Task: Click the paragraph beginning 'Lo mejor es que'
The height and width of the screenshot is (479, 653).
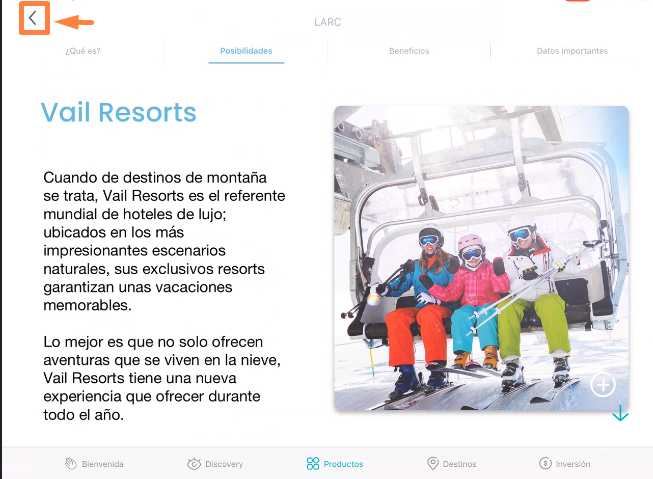Action: (x=162, y=378)
